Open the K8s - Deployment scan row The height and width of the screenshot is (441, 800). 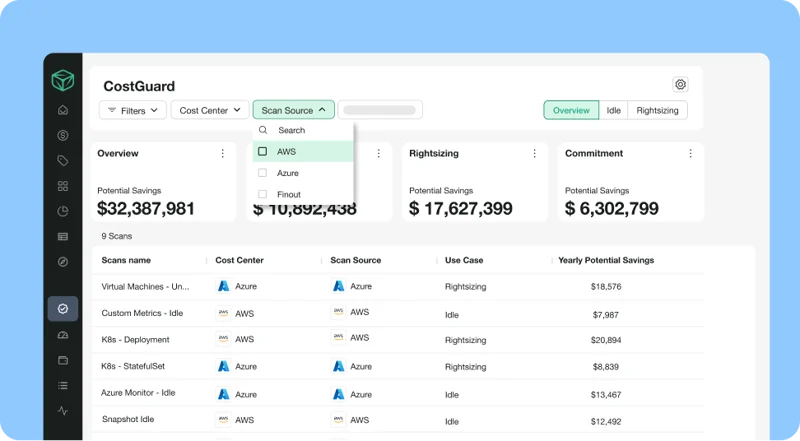(136, 339)
